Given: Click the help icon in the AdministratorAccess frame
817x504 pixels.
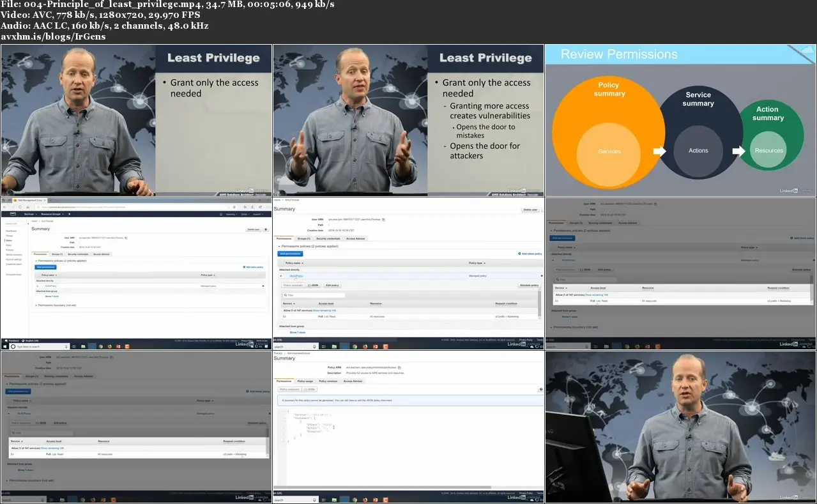Looking at the screenshot, I should tap(540, 389).
